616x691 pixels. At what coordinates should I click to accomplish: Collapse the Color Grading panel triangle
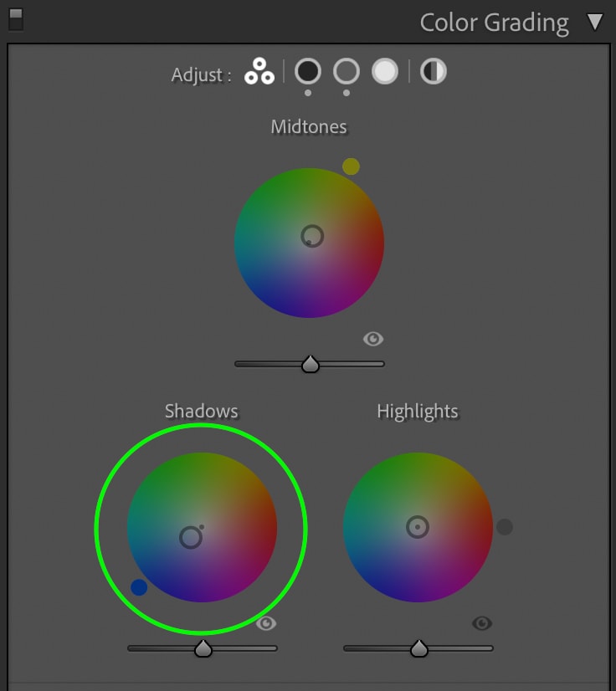pyautogui.click(x=595, y=22)
